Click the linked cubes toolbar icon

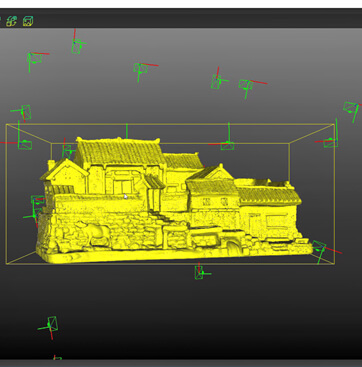point(12,21)
